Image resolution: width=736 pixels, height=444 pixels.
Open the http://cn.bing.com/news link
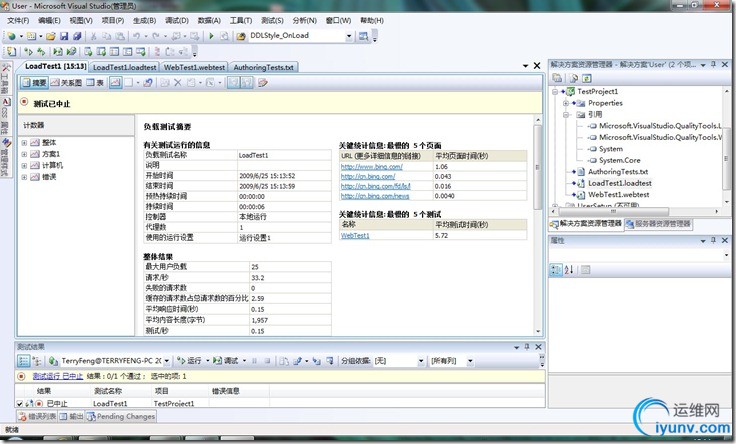[x=375, y=196]
